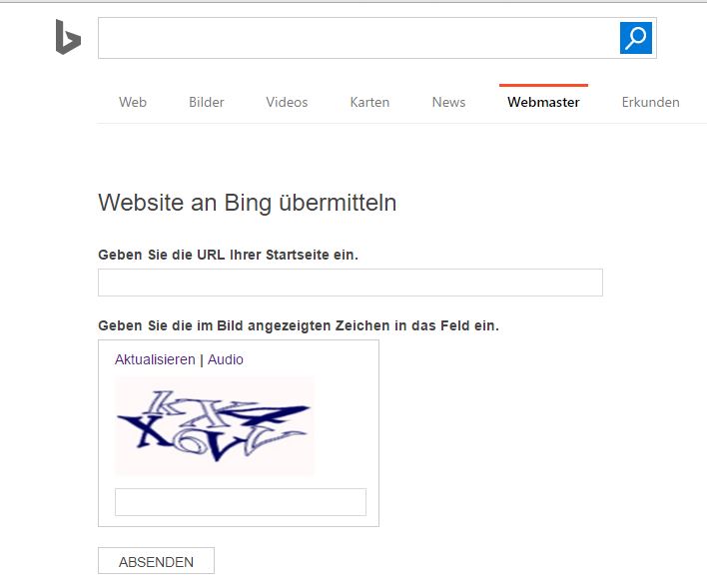The image size is (707, 588).
Task: Click the captcha image
Action: click(x=214, y=426)
